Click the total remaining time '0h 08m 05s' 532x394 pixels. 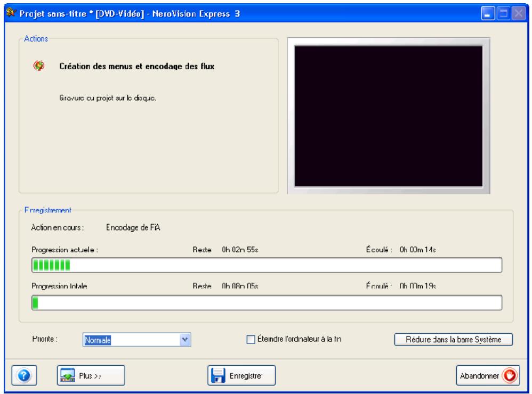pos(240,286)
